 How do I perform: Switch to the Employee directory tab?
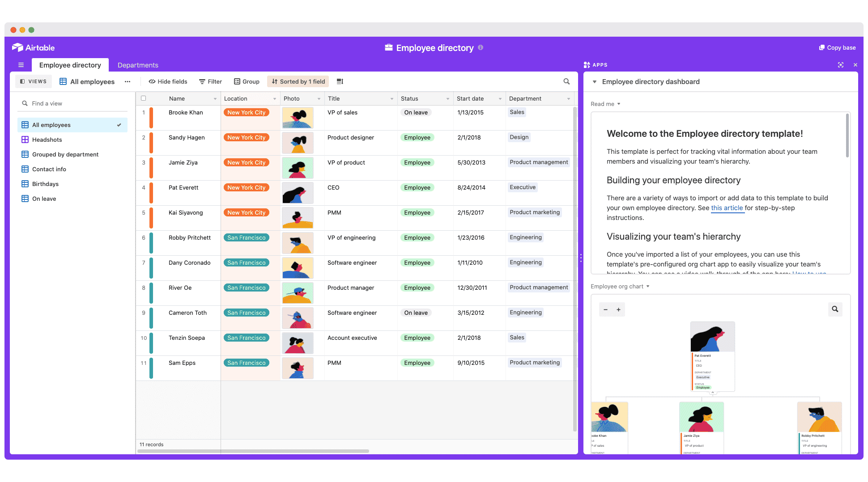coord(70,65)
